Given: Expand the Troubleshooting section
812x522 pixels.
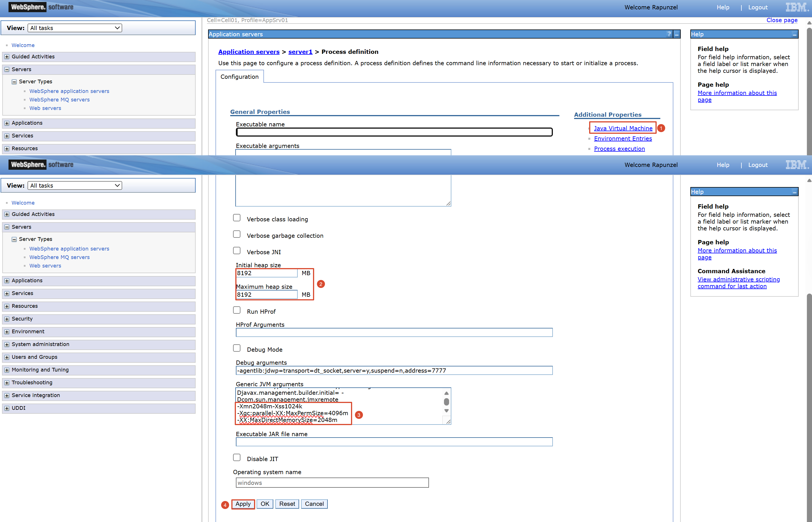Looking at the screenshot, I should pyautogui.click(x=7, y=383).
